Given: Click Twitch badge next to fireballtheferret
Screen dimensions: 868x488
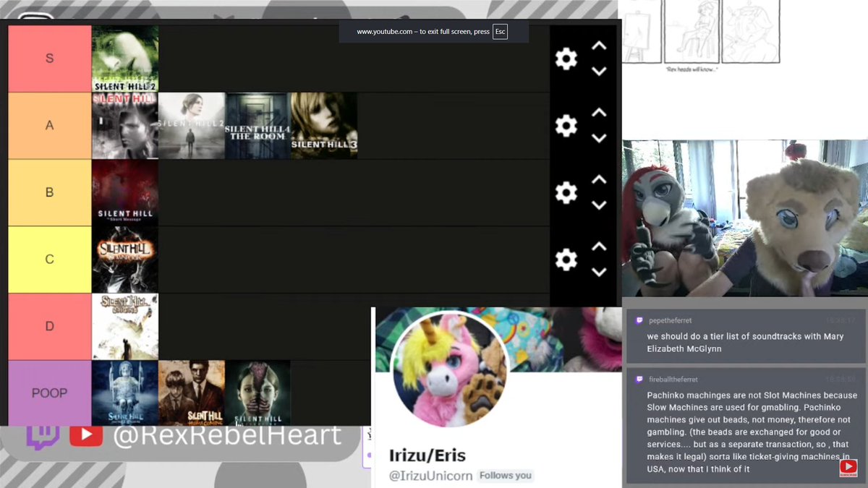Looking at the screenshot, I should (639, 379).
